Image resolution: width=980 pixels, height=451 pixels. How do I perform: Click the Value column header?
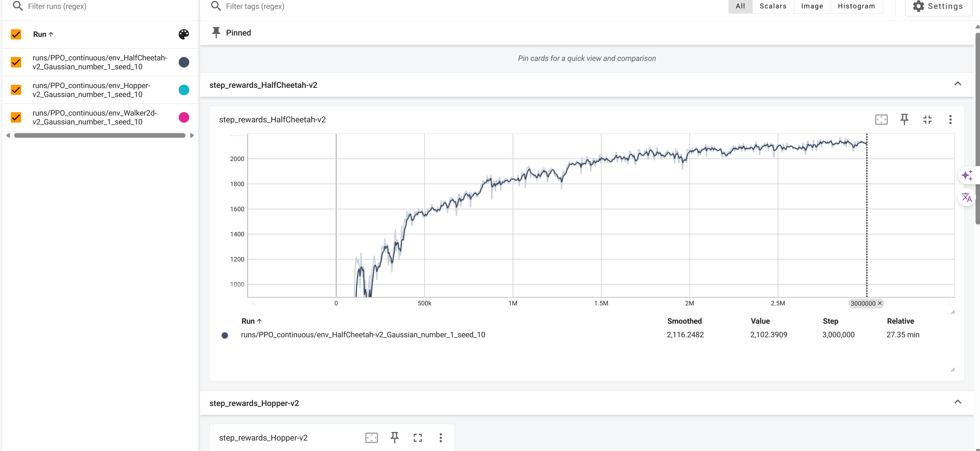(760, 321)
